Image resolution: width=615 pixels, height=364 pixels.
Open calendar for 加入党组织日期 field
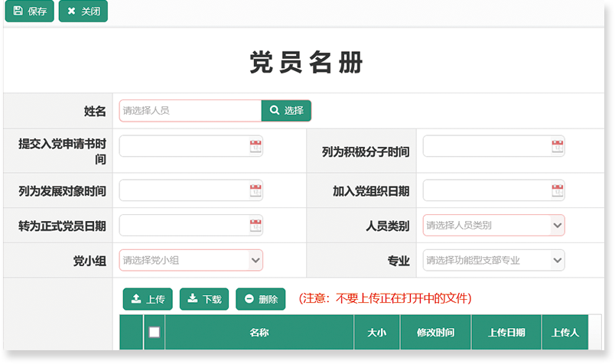click(x=558, y=190)
